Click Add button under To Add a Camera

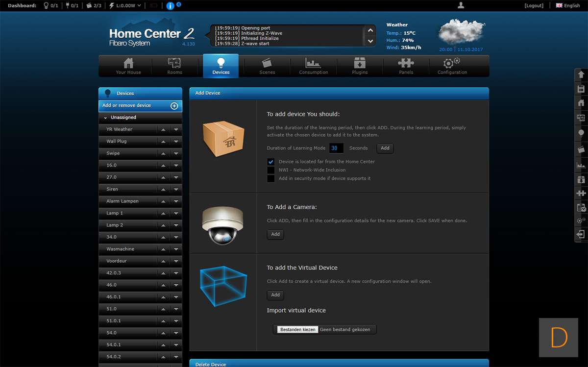pyautogui.click(x=275, y=234)
